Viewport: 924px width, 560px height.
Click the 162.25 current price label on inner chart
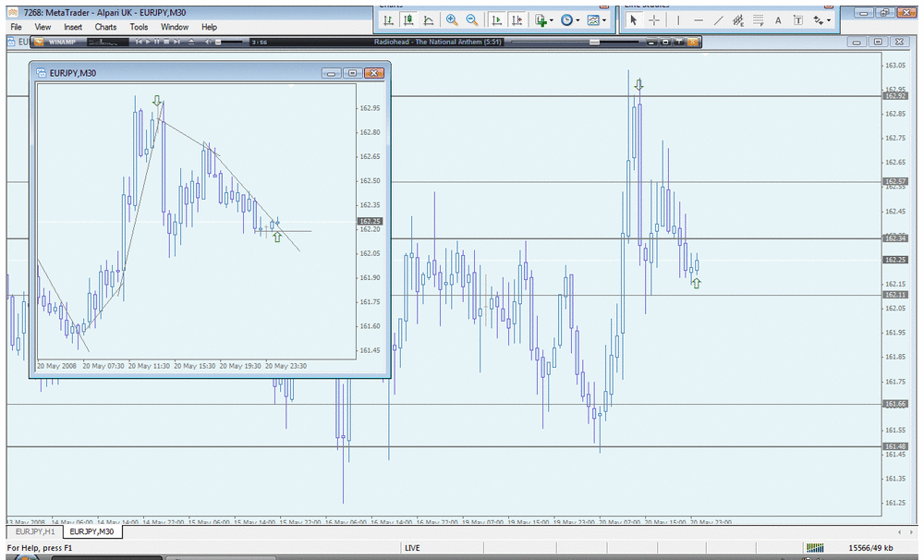click(371, 221)
